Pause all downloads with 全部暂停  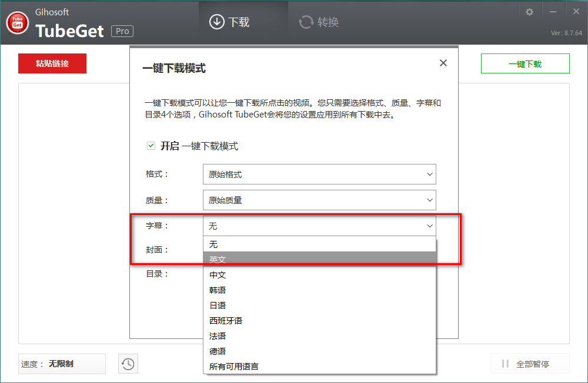[x=529, y=364]
